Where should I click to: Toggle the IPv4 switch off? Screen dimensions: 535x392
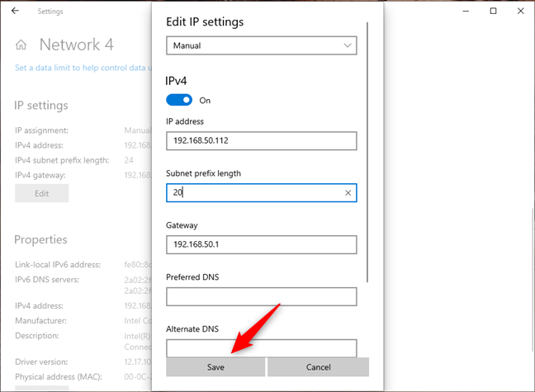(179, 100)
